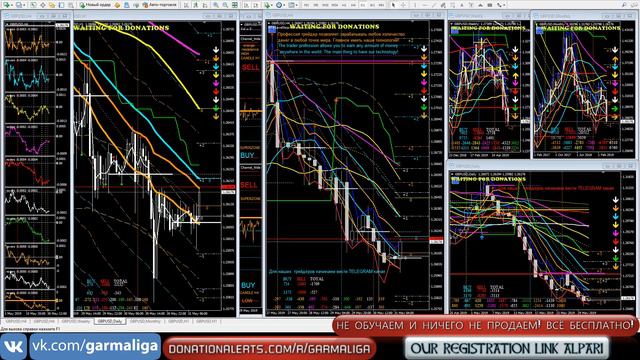The width and height of the screenshot is (640, 360).
Task: Expand the arrow next to new chart icon
Action: [x=12, y=5]
